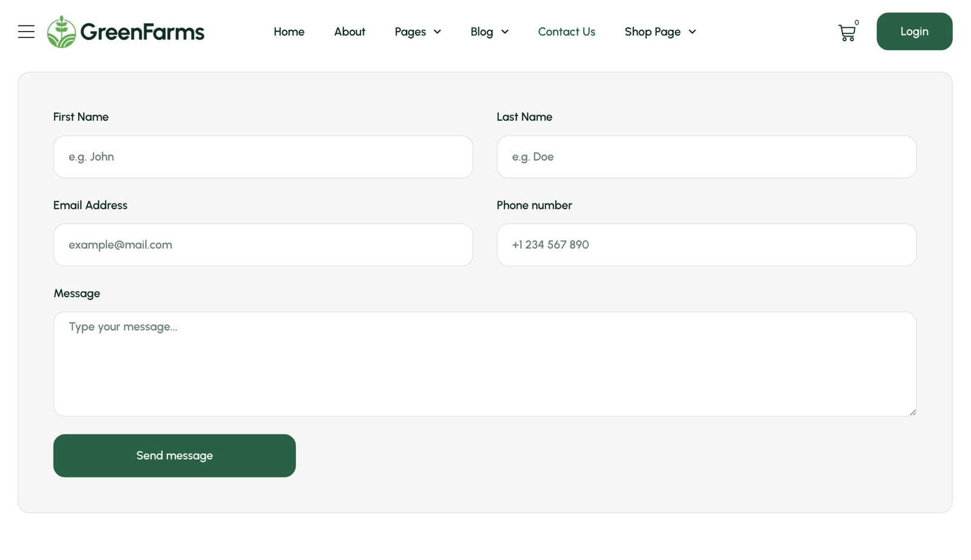This screenshot has width=971, height=560.
Task: Expand the Shop Page dropdown chevron
Action: click(692, 32)
